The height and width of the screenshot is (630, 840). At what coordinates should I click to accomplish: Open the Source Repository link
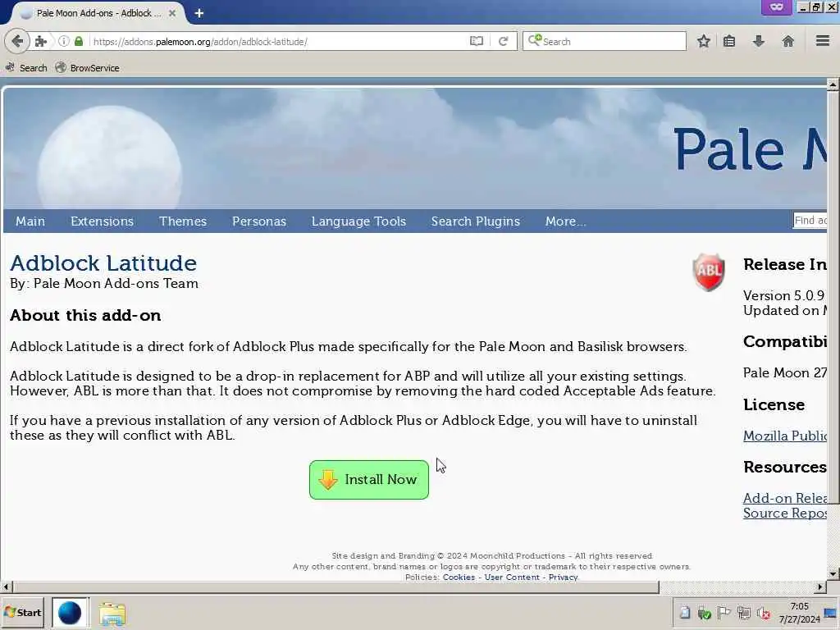click(x=785, y=514)
